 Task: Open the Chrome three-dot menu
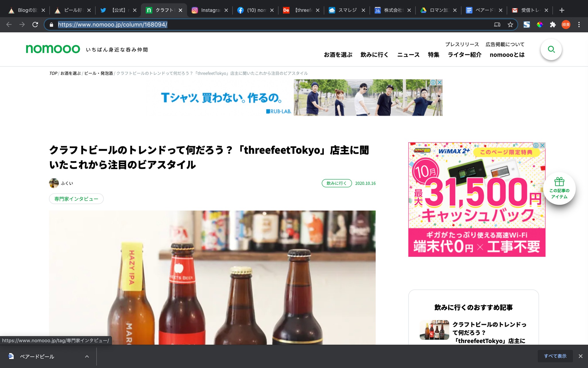(x=579, y=25)
